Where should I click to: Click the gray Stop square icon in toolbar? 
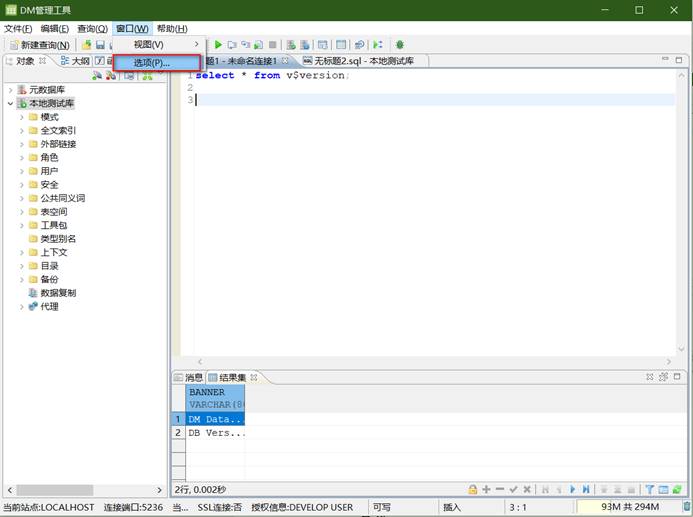pyautogui.click(x=272, y=45)
